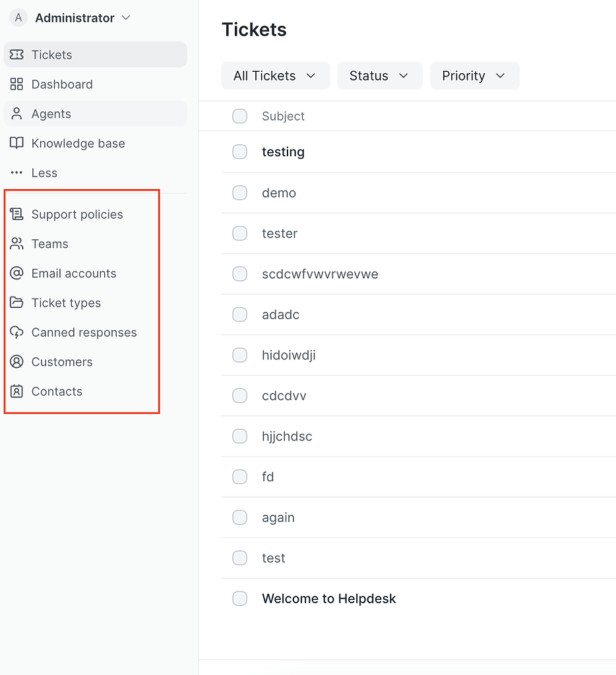Select the checkbox beside the demo ticket
This screenshot has width=616, height=675.
239,192
